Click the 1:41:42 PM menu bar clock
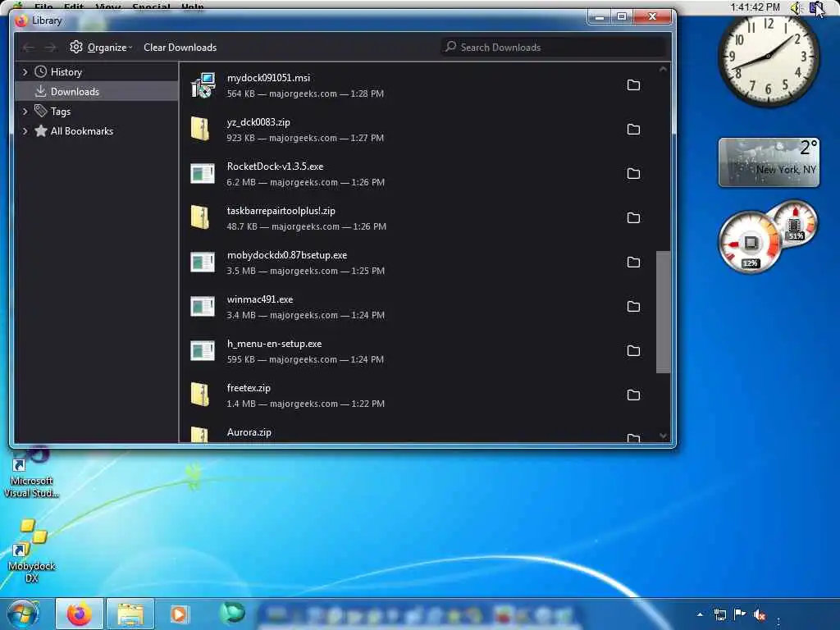Image resolution: width=840 pixels, height=630 pixels. pyautogui.click(x=755, y=7)
